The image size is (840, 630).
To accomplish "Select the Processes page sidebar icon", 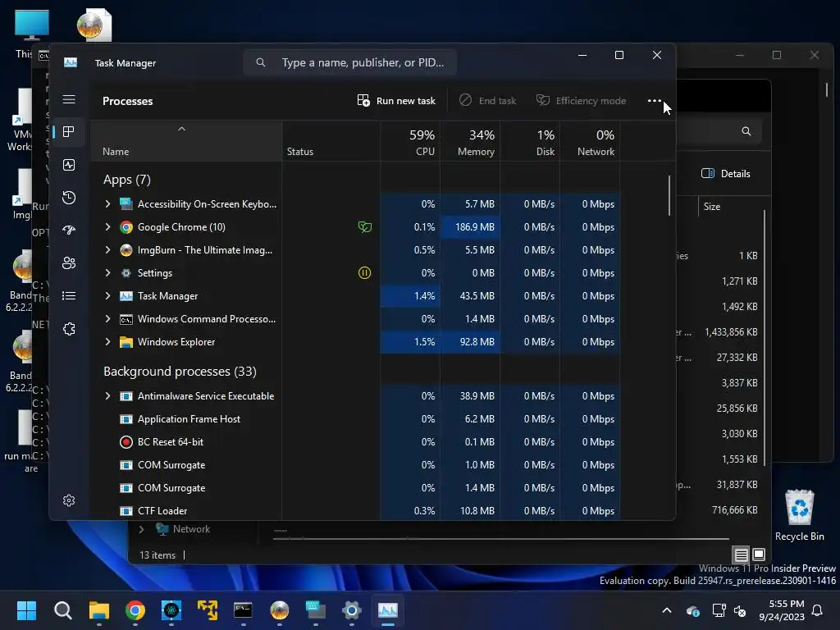I will pyautogui.click(x=69, y=132).
